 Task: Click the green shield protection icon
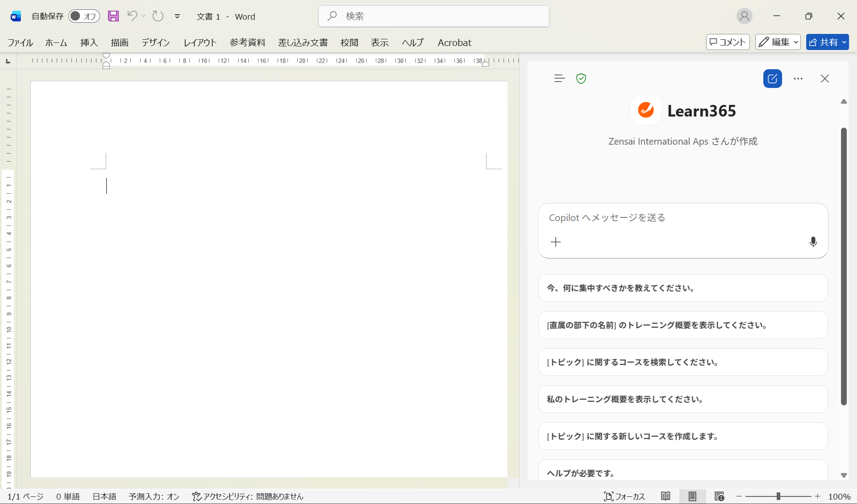(581, 79)
